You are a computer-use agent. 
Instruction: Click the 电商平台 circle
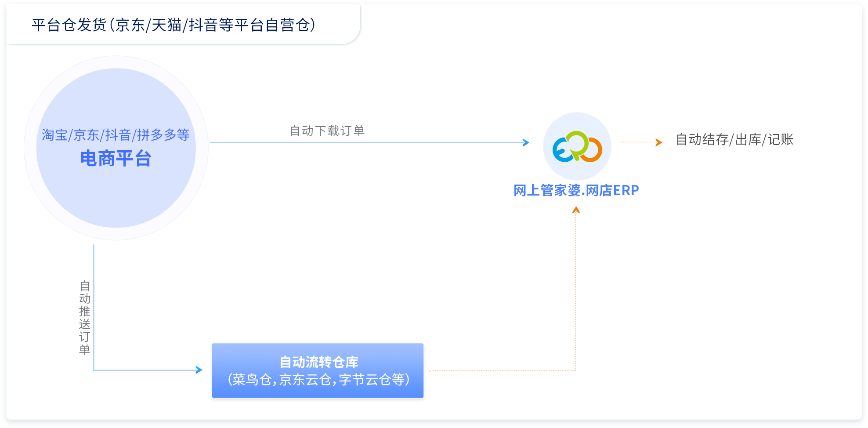click(116, 148)
